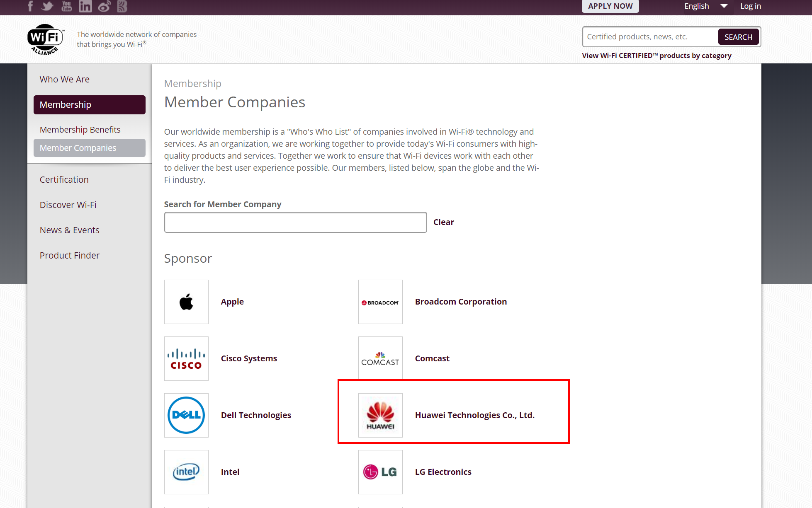Open Membership Benefits in sidebar
The image size is (812, 508).
(80, 130)
